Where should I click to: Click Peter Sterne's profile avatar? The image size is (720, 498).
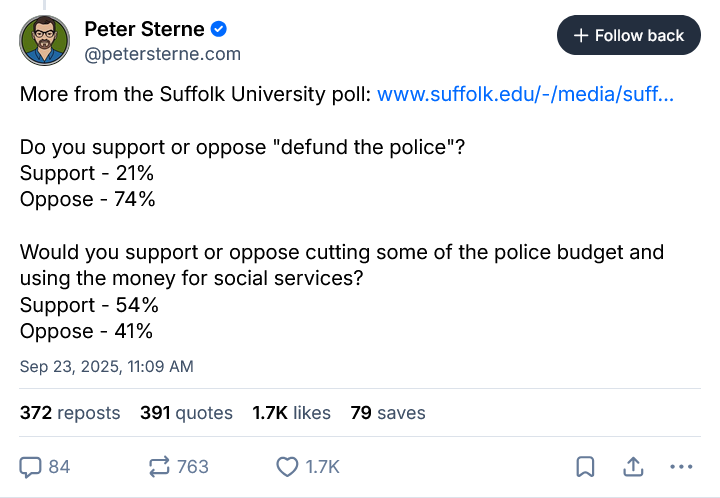pyautogui.click(x=45, y=41)
